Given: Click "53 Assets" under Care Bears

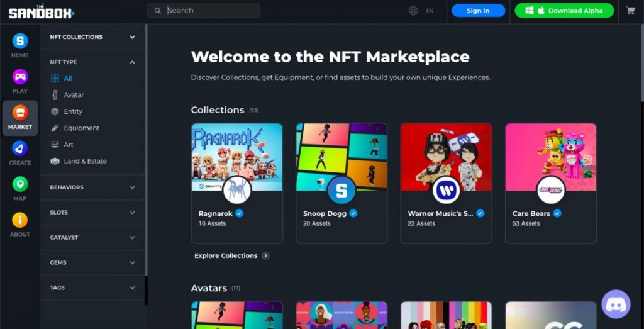Looking at the screenshot, I should pos(526,223).
